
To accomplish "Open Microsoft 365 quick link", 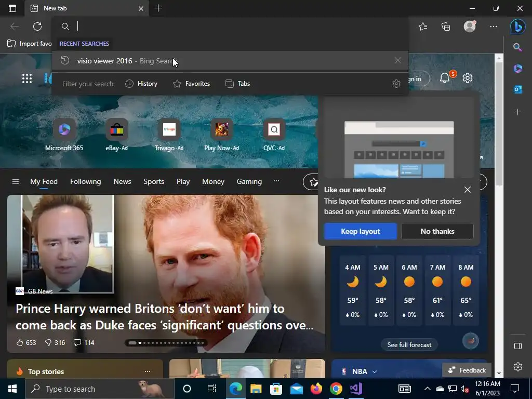I will point(64,135).
